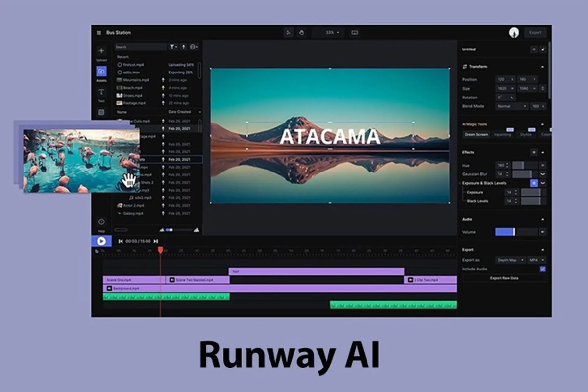Select the ATACAMA text on canvas
The width and height of the screenshot is (588, 392).
tap(330, 137)
